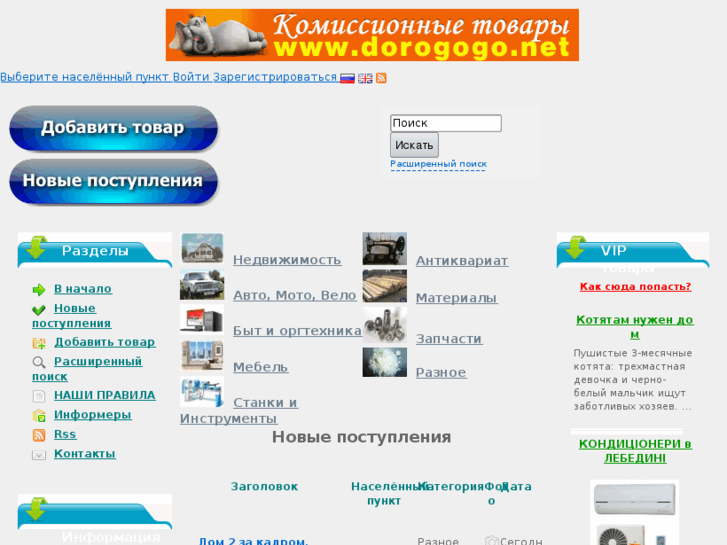Open the Авто, Мото, Вело category link

295,295
